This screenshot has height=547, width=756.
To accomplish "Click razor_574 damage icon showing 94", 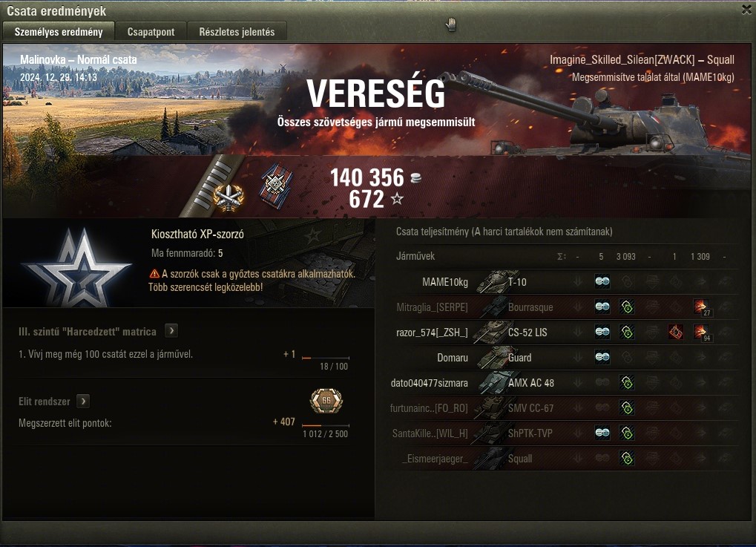I will (702, 333).
